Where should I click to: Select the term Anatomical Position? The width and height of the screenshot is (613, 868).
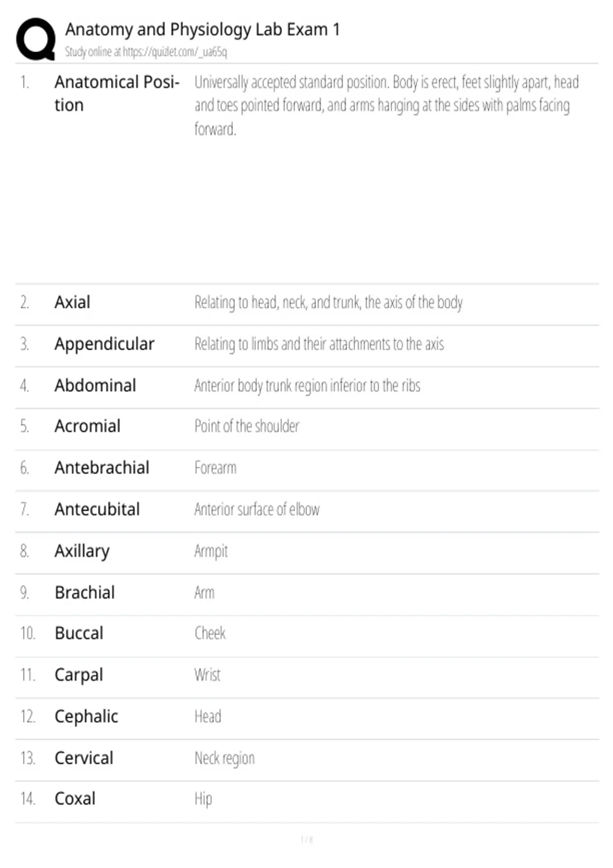pos(116,93)
